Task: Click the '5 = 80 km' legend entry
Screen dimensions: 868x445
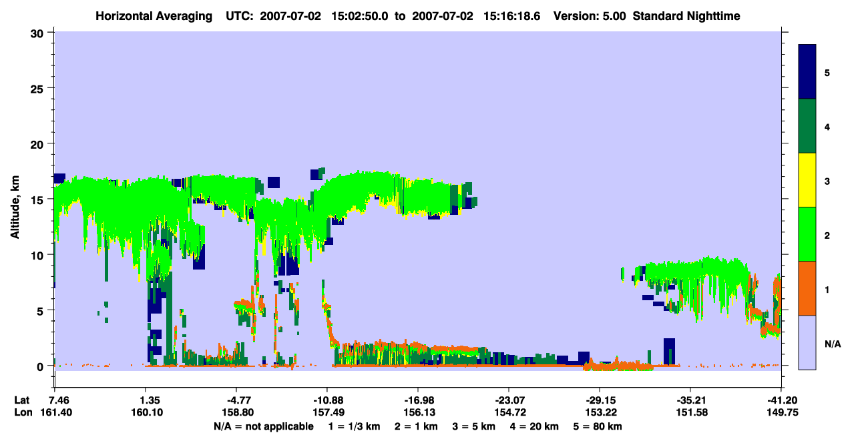Action: pos(599,426)
